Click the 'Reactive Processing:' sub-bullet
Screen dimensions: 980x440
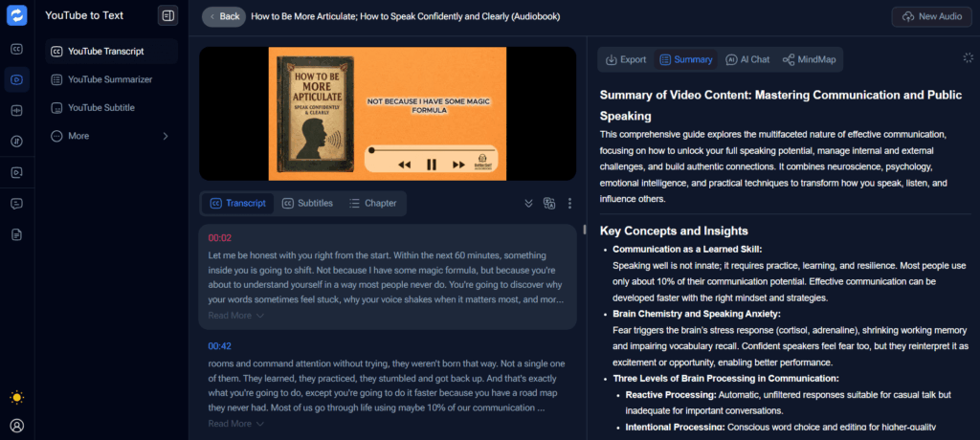(671, 395)
